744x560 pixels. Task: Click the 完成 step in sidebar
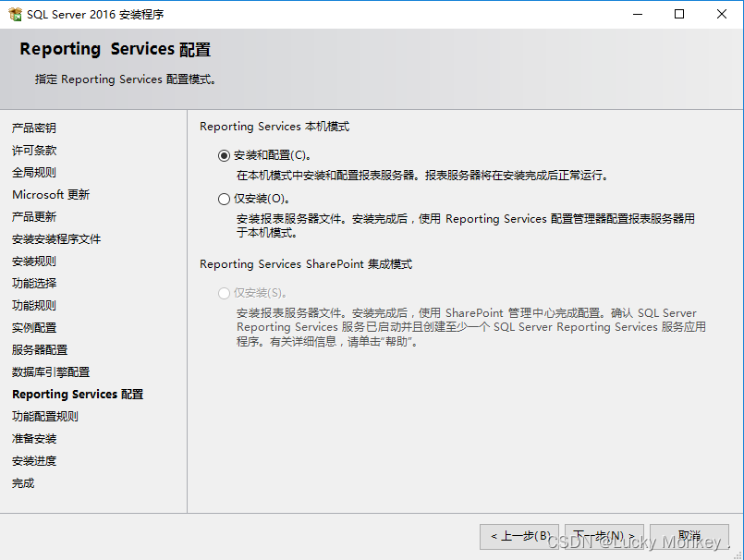(x=23, y=483)
